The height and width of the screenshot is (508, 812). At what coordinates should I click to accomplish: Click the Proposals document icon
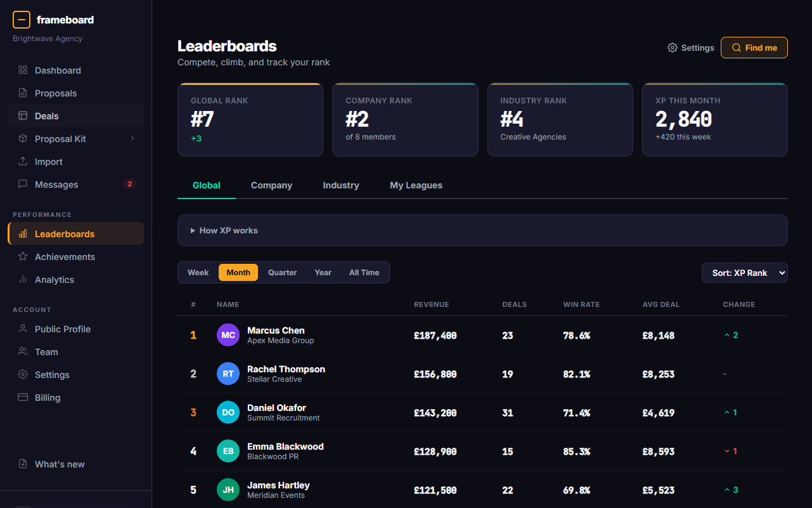(23, 93)
